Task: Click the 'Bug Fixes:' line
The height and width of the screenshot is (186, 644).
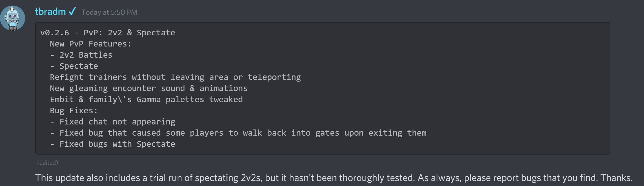Action: click(74, 111)
